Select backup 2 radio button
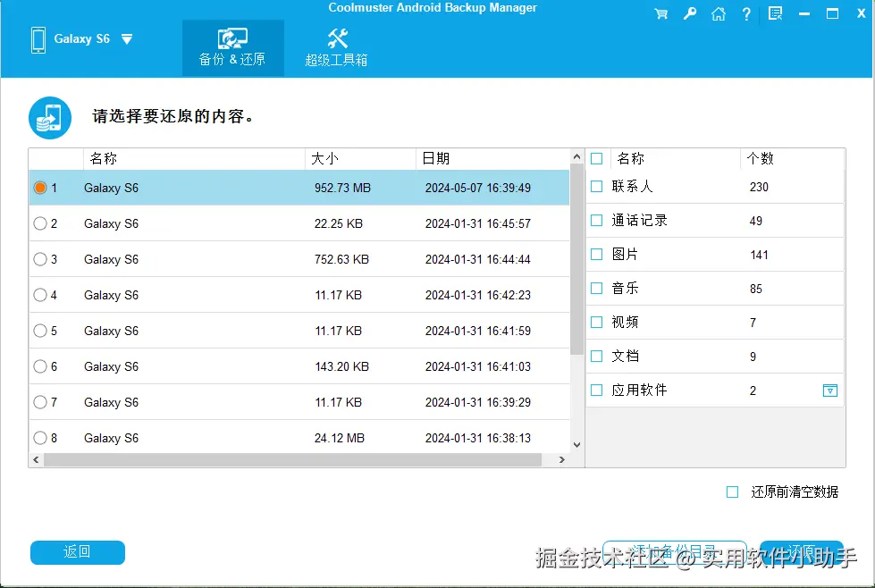The width and height of the screenshot is (875, 588). (x=40, y=223)
